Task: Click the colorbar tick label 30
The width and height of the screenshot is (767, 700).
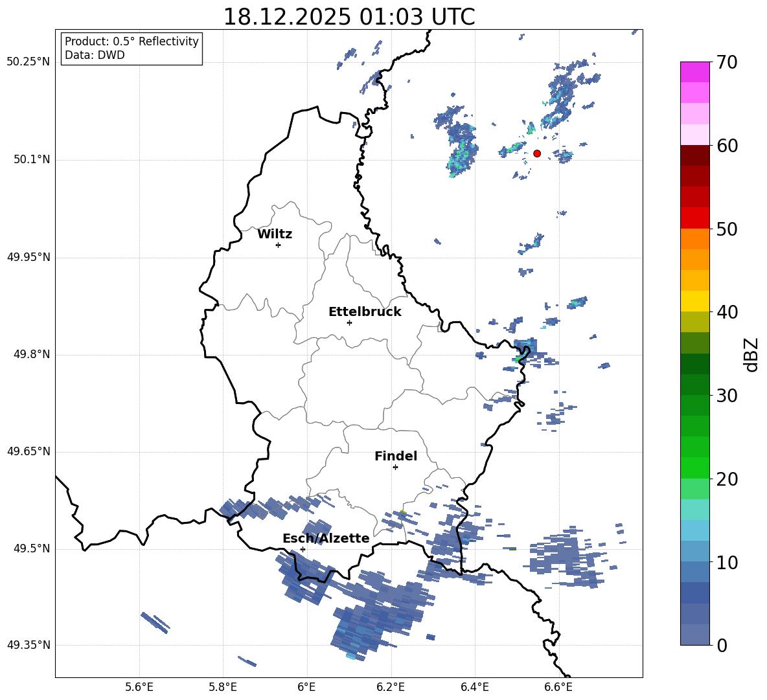Action: click(x=727, y=396)
